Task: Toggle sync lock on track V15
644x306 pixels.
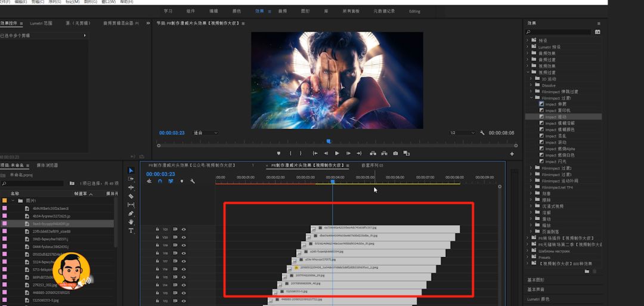Action: pos(175,277)
